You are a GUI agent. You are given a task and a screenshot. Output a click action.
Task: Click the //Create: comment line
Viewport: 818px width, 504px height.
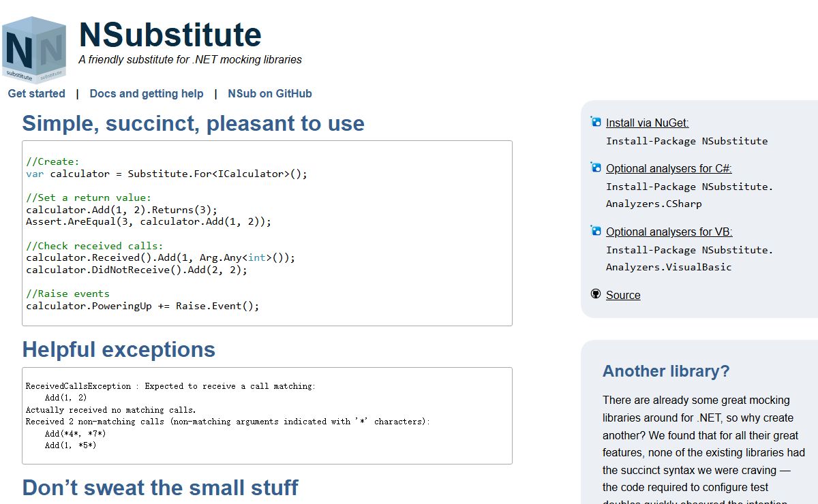pos(52,161)
